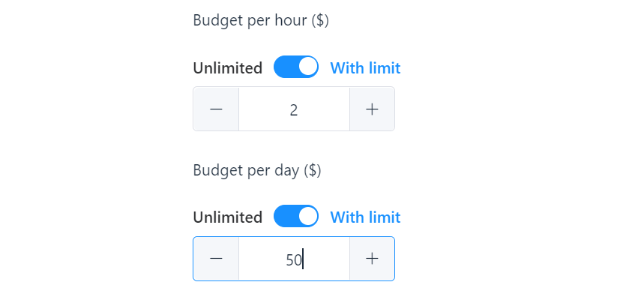Increase the budget per hour value
This screenshot has height=303, width=644.
[372, 109]
